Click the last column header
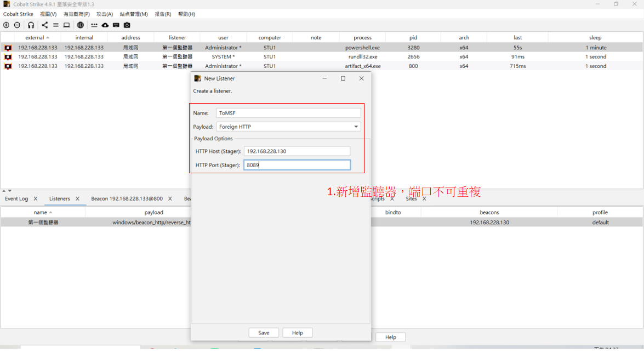 pyautogui.click(x=517, y=37)
